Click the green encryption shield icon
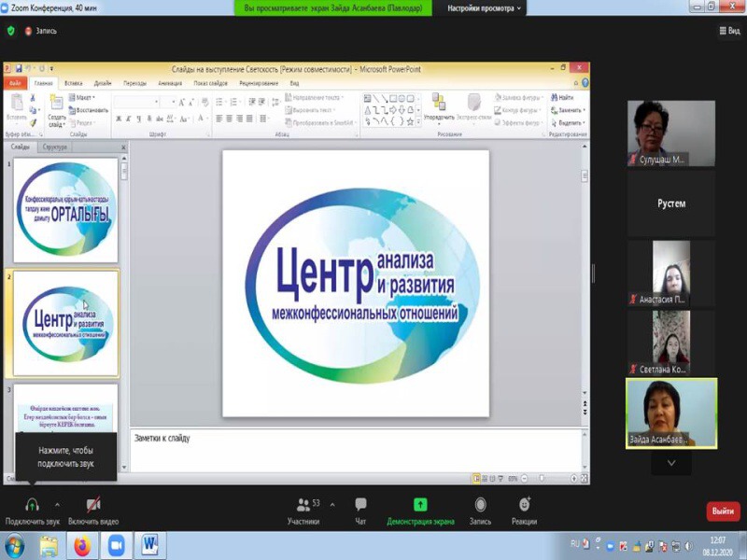 [x=11, y=31]
